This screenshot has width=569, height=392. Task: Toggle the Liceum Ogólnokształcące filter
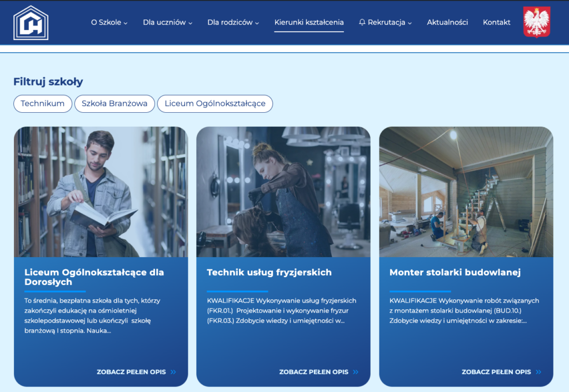(x=214, y=104)
